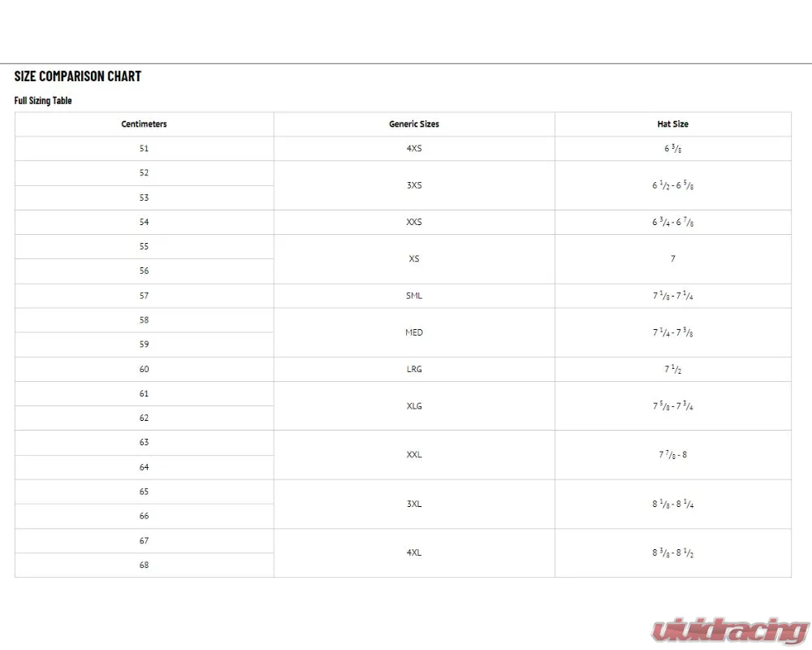Select the 7 1/2 hat size cell
The image size is (812, 650).
click(x=672, y=369)
